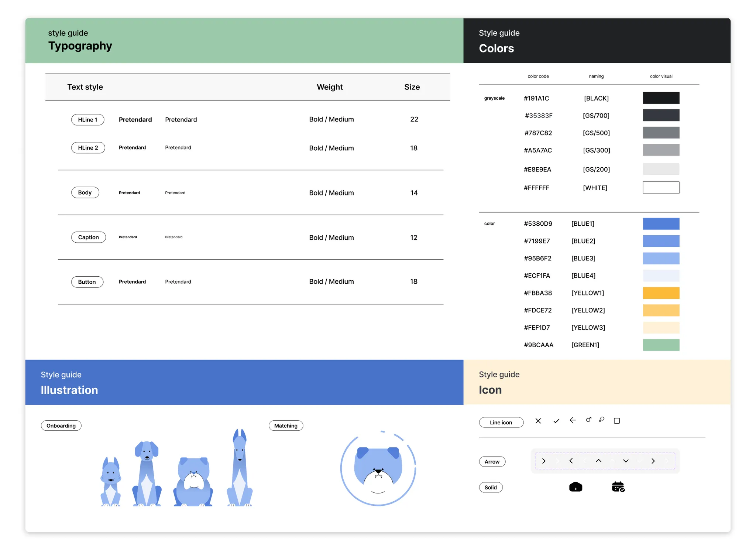Select the HLine 1 pill label
The height and width of the screenshot is (550, 756).
pos(87,120)
